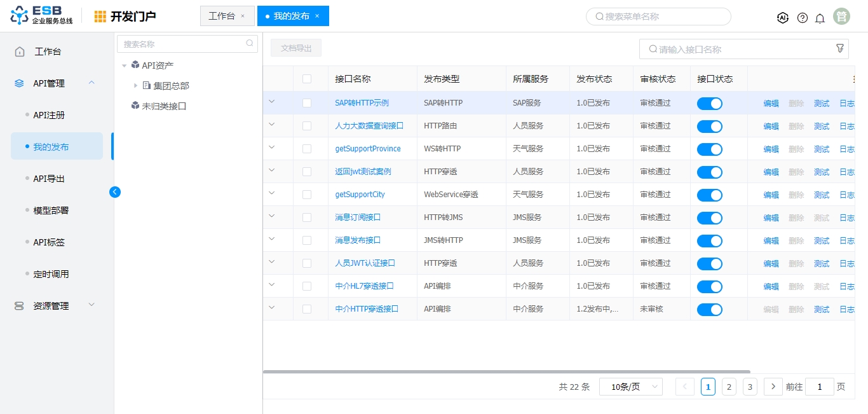Open the help question mark icon
868x414 pixels.
[x=803, y=18]
